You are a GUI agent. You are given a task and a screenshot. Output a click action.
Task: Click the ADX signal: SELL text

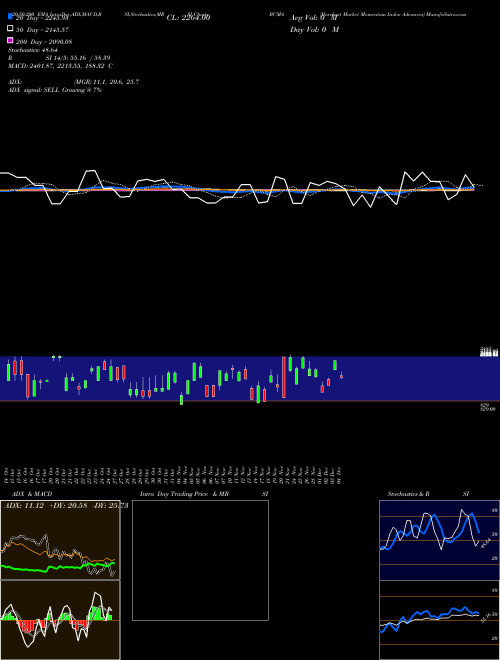pos(55,90)
